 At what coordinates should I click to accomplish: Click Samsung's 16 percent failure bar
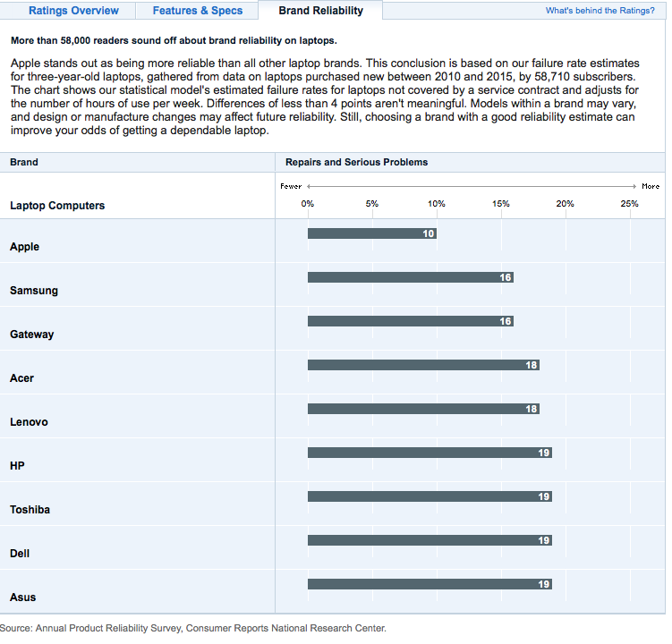click(x=411, y=277)
